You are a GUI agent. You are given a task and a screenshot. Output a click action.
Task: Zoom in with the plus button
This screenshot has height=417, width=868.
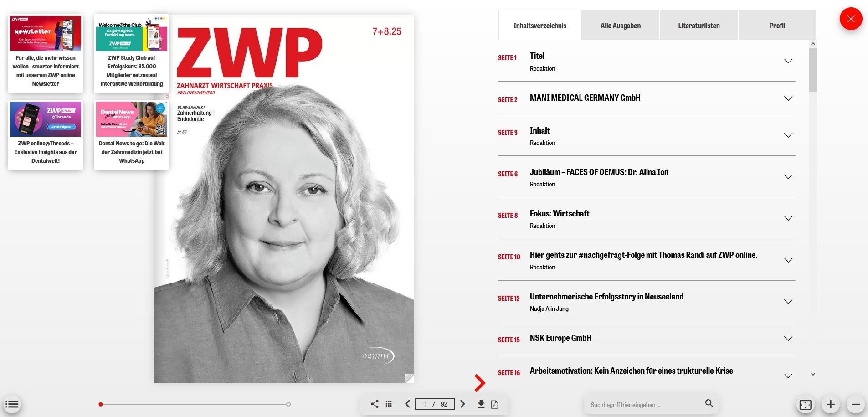(x=831, y=404)
